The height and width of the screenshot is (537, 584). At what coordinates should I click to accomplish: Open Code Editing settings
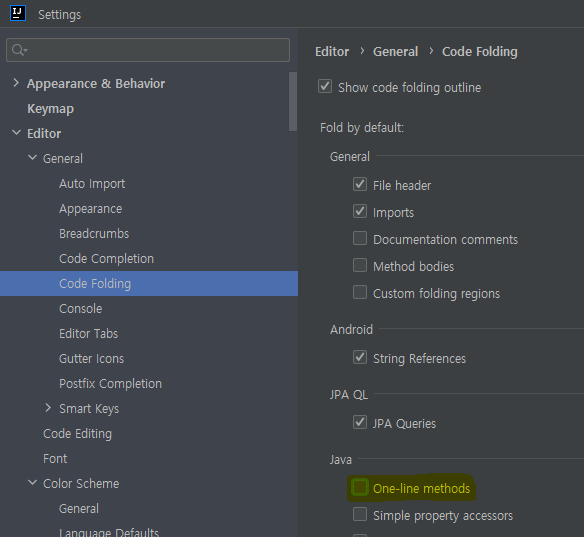click(x=77, y=433)
